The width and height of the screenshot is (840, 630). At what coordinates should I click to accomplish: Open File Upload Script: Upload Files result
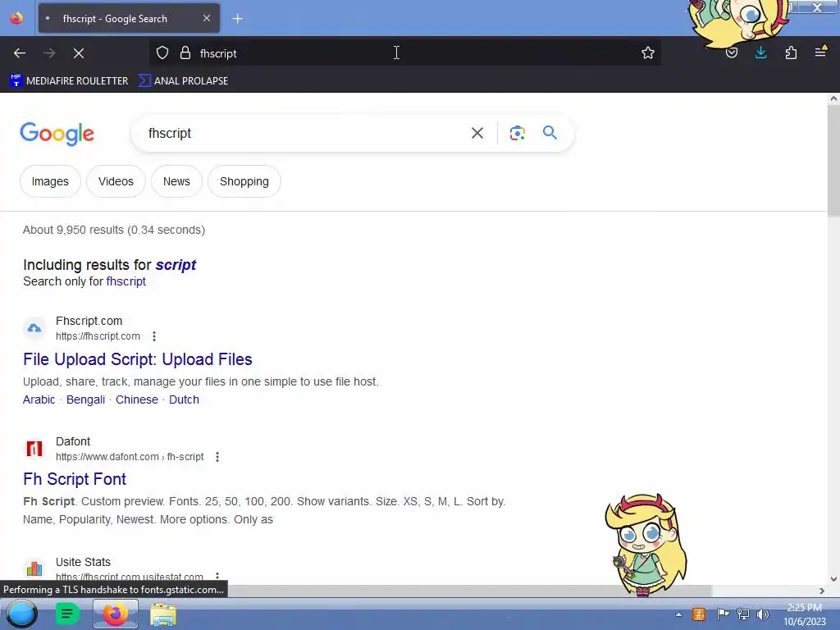[x=138, y=359]
